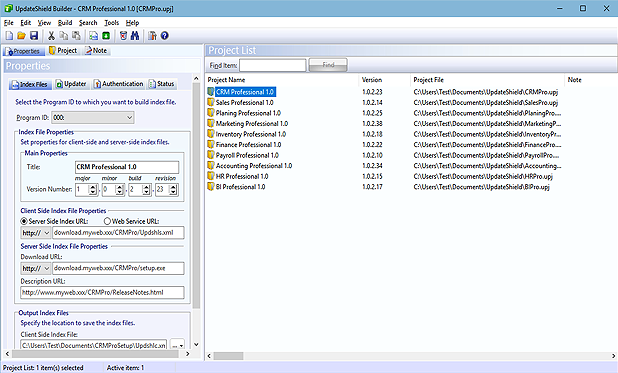
Task: Open the Tools menu
Action: click(x=112, y=23)
